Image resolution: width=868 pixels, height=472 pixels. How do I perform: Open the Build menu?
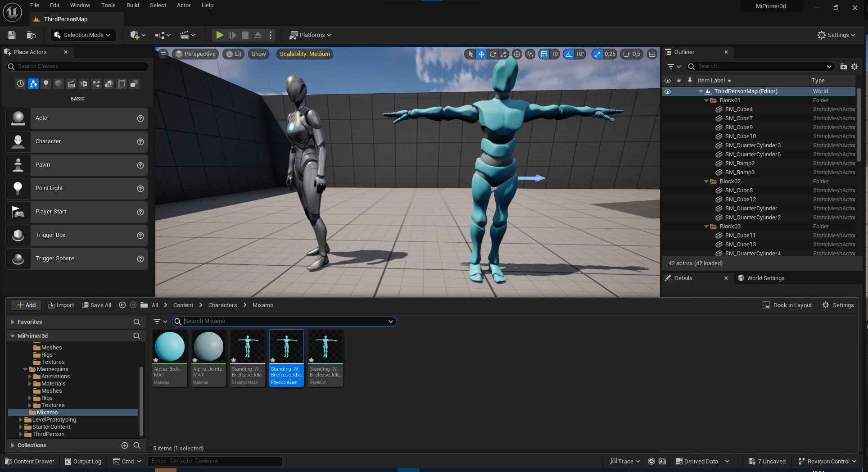click(x=133, y=5)
